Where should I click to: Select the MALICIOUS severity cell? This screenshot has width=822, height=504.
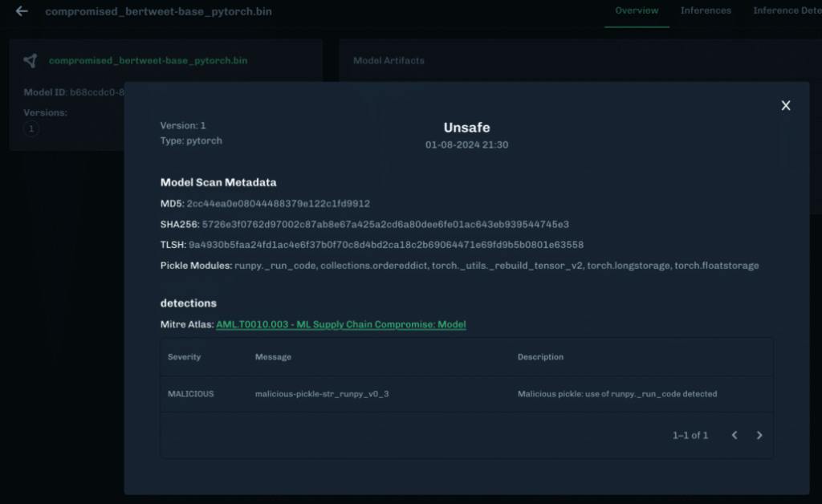click(x=190, y=394)
